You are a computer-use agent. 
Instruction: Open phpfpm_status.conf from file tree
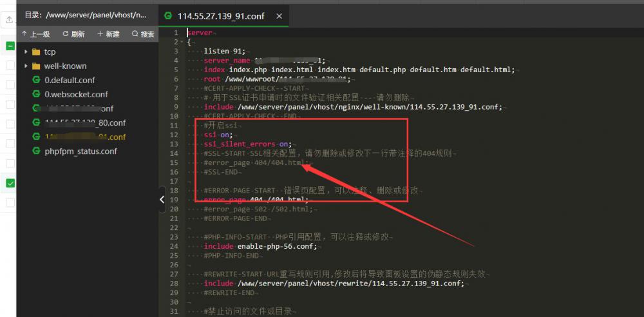coord(80,151)
